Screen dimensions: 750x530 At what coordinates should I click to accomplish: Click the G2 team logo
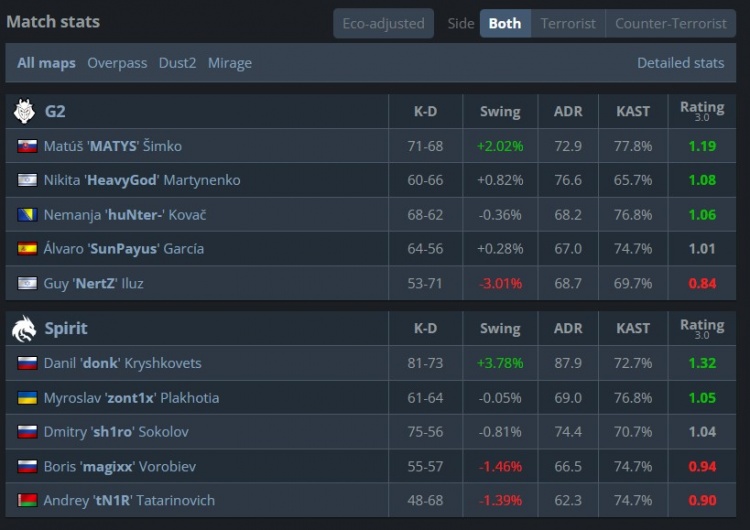24,111
